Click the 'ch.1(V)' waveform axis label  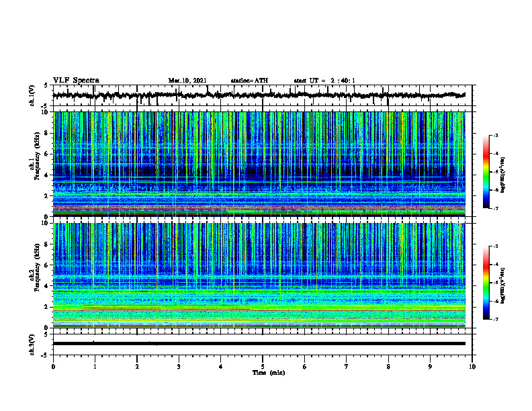[x=32, y=95]
